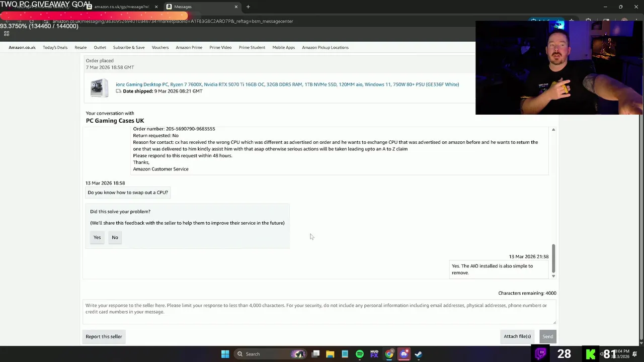Click the browser address bar URL
The width and height of the screenshot is (644, 362).
[x=173, y=21]
